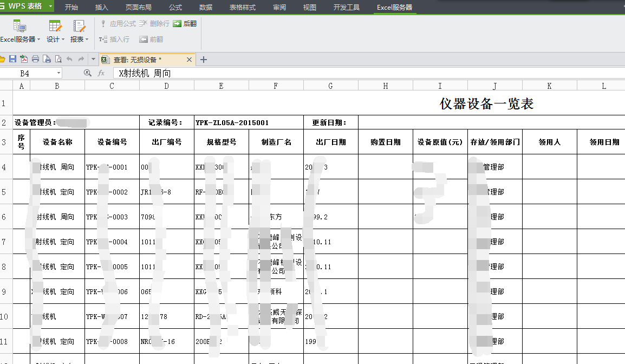Open the 公式 ribbon tab
625x364 pixels.
point(175,7)
